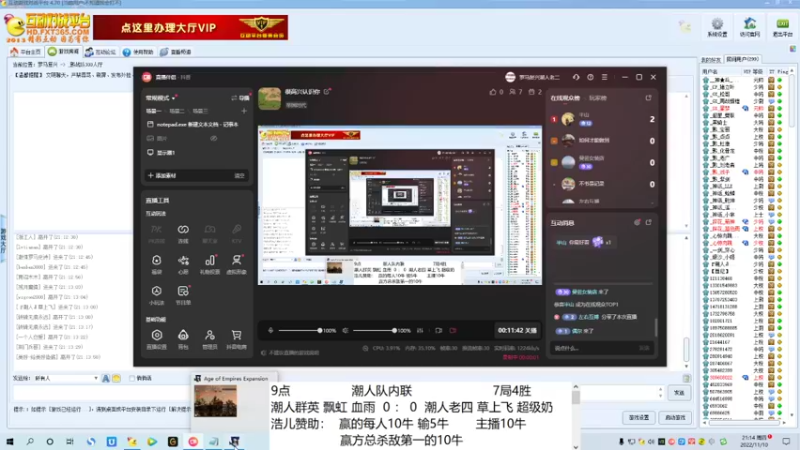Open the 管理员 admin manager icon
800x450 pixels.
pyautogui.click(x=210, y=335)
